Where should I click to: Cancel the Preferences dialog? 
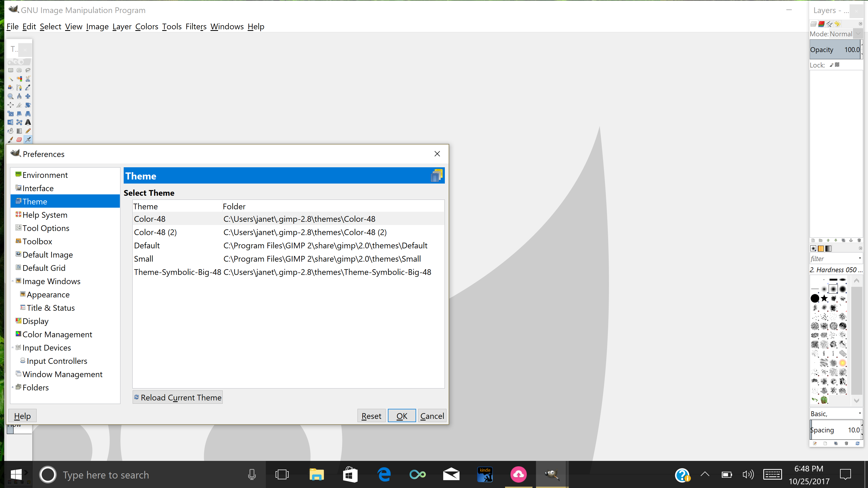[432, 416]
